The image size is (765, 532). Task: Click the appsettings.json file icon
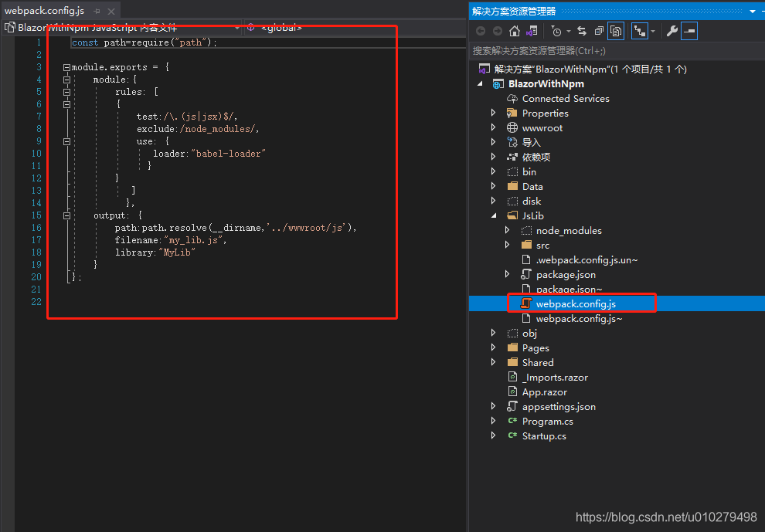tap(512, 406)
